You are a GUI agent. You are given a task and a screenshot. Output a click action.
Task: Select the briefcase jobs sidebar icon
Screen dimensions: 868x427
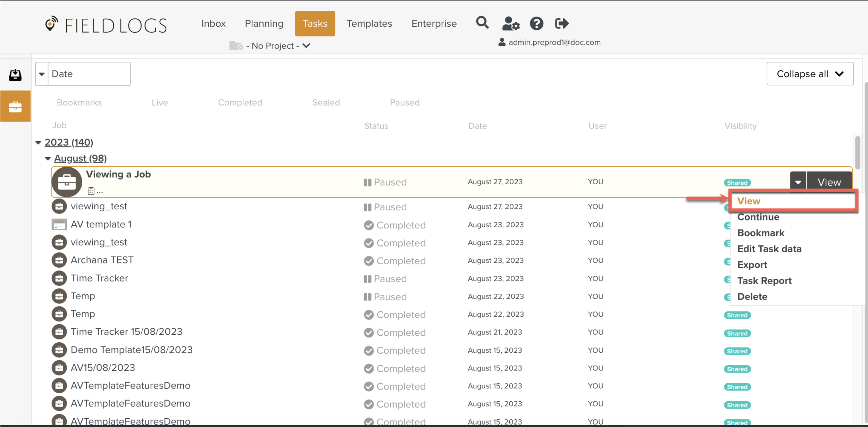[x=15, y=106]
